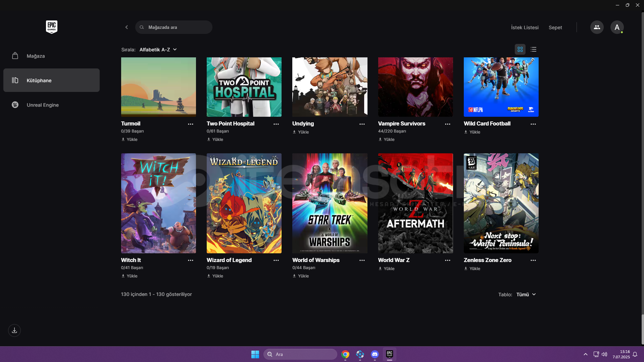The height and width of the screenshot is (362, 644).
Task: Click Yükle under Undying
Action: tap(301, 132)
